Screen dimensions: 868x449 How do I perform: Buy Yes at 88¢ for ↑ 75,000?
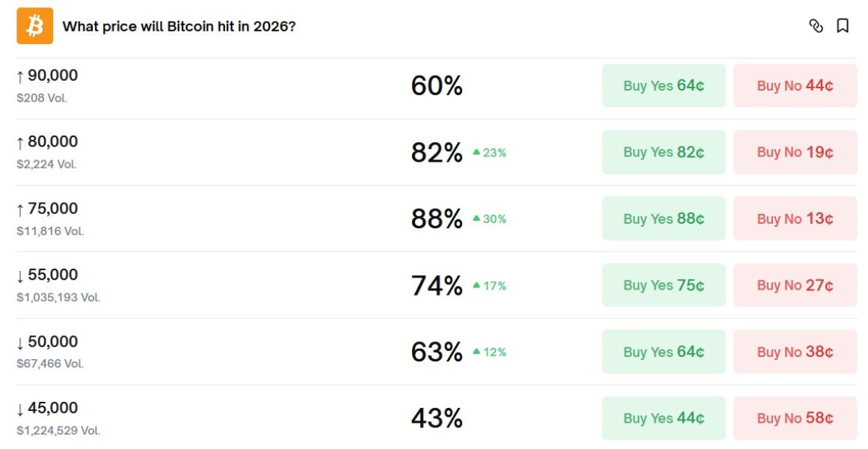tap(663, 219)
